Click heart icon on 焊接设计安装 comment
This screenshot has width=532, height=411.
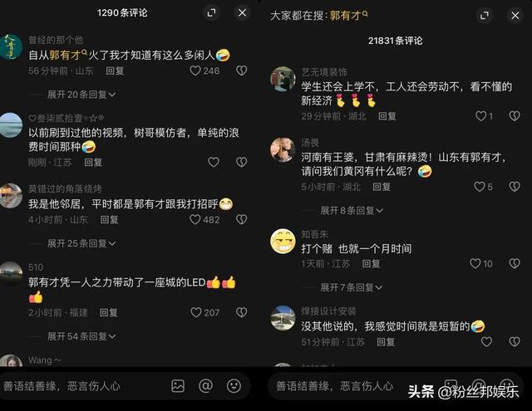point(486,342)
